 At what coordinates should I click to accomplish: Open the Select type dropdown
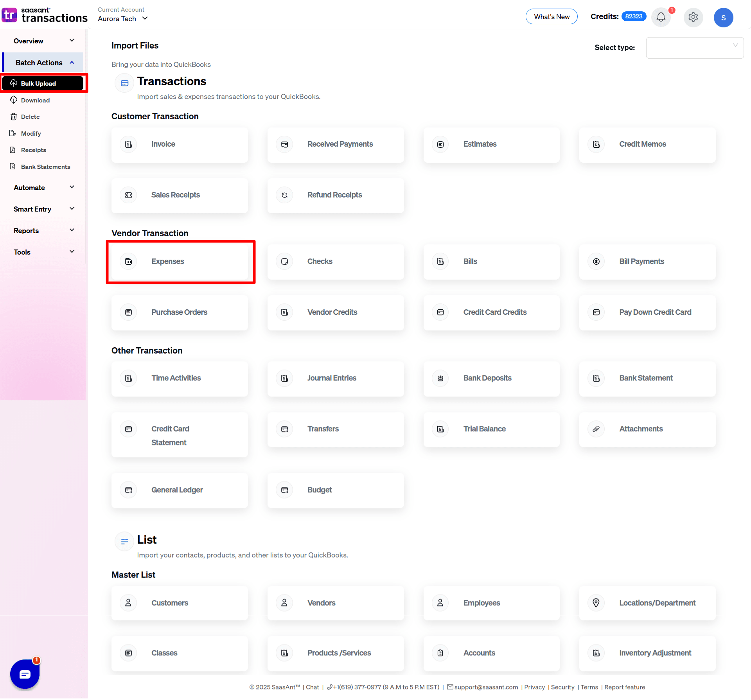(x=695, y=48)
